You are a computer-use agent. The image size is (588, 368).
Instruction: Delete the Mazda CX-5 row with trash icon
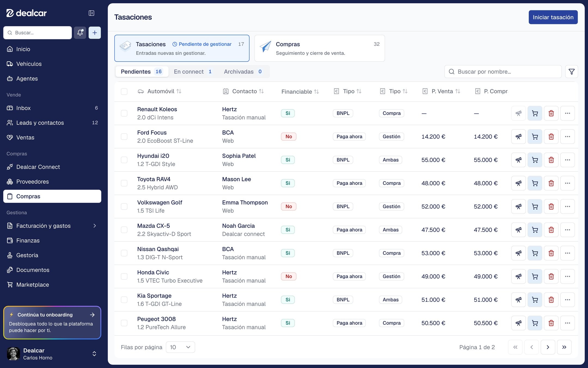click(x=551, y=230)
